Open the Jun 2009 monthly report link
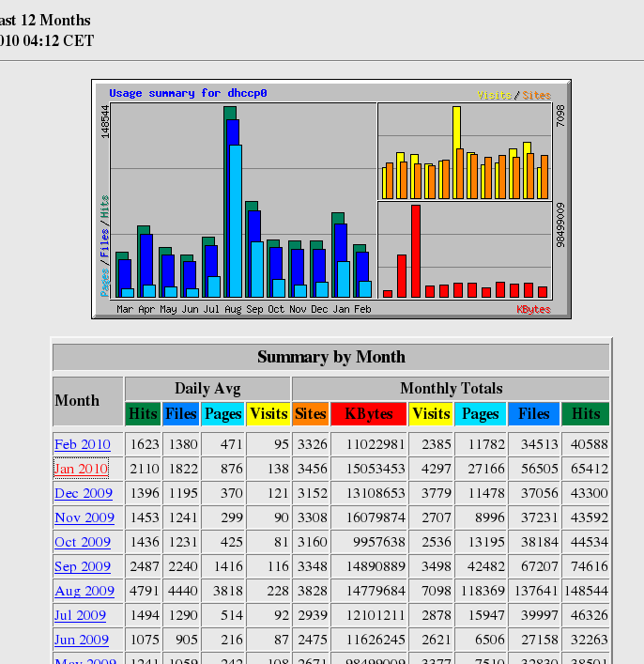The height and width of the screenshot is (664, 644). (x=82, y=640)
